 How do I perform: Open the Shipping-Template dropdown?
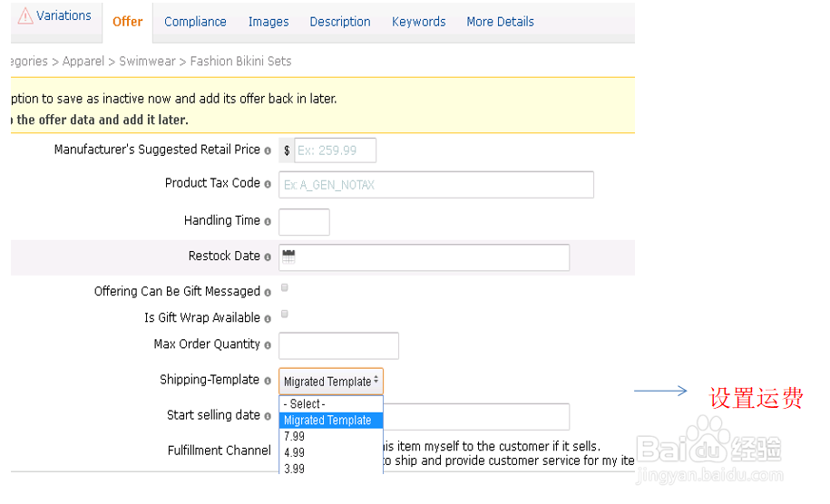point(330,382)
